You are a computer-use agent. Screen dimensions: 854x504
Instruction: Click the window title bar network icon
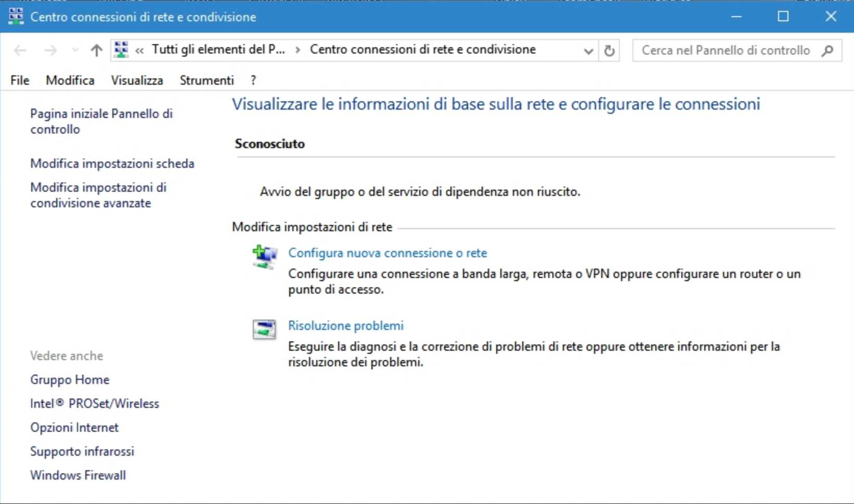16,17
